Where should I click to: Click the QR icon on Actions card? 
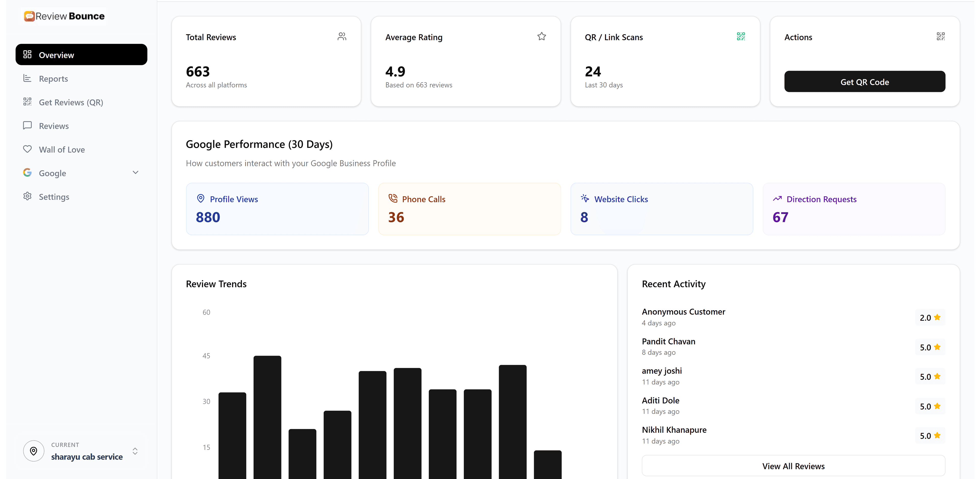pos(941,37)
